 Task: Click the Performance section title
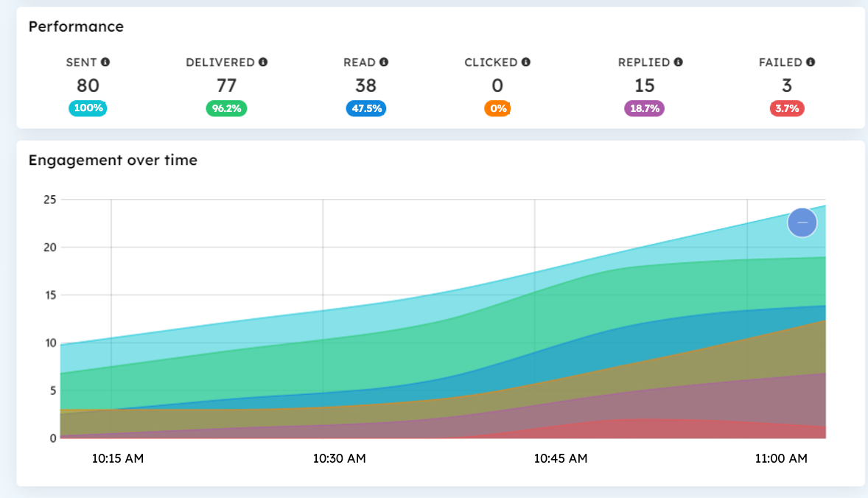76,27
